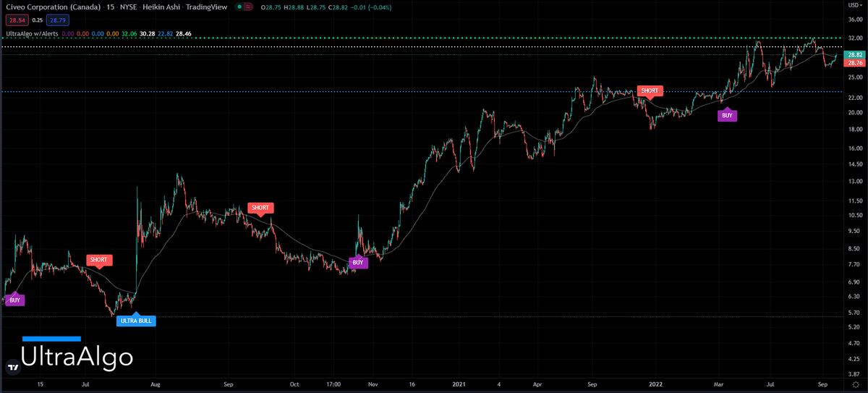
Task: Open chart settings gear icon
Action: pyautogui.click(x=854, y=384)
